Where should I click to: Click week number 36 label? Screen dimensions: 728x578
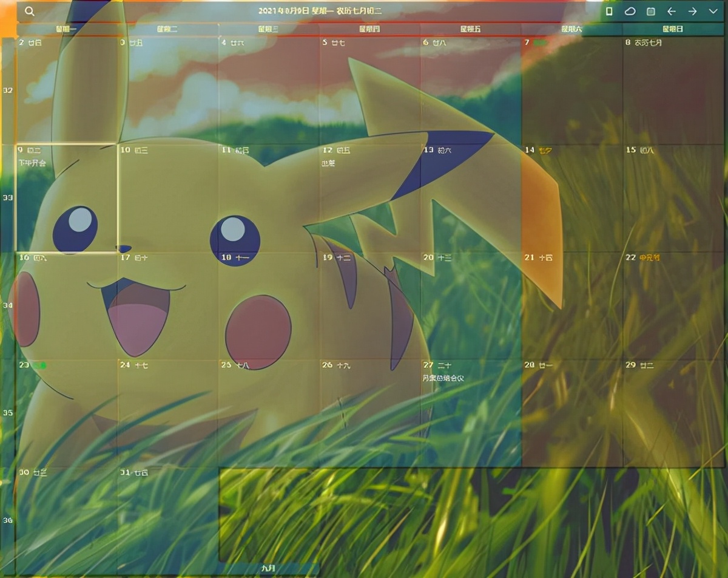pos(8,520)
